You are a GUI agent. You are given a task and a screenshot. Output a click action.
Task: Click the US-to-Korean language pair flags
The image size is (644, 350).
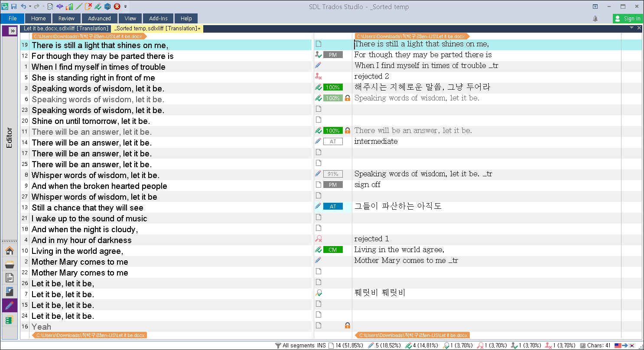[x=625, y=345]
